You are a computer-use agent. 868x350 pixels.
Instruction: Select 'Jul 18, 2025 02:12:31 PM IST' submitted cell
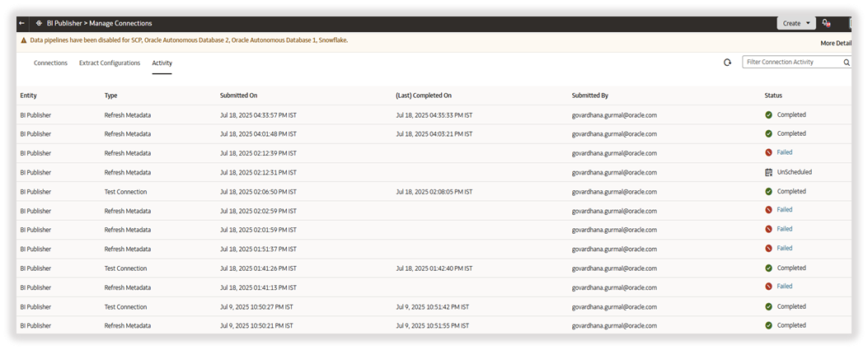tap(258, 172)
